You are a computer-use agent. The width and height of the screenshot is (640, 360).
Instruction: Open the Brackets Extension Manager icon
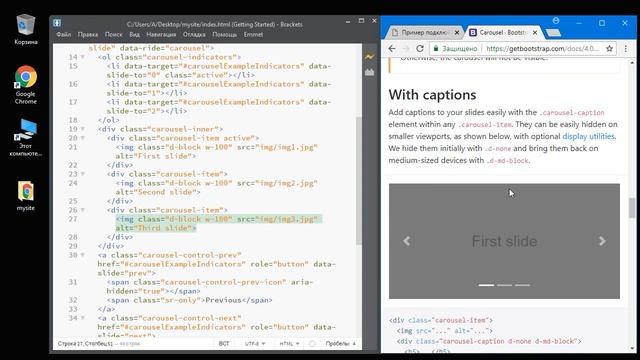(x=369, y=72)
